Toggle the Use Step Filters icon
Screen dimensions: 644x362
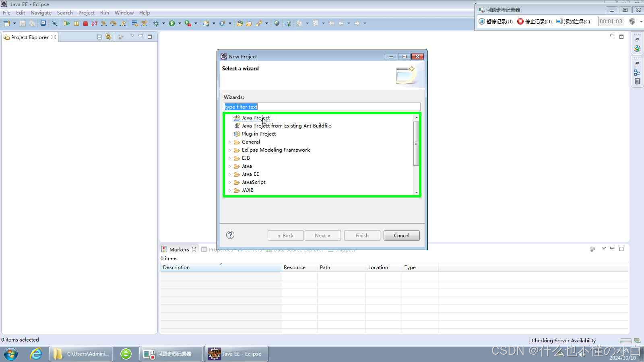[144, 23]
